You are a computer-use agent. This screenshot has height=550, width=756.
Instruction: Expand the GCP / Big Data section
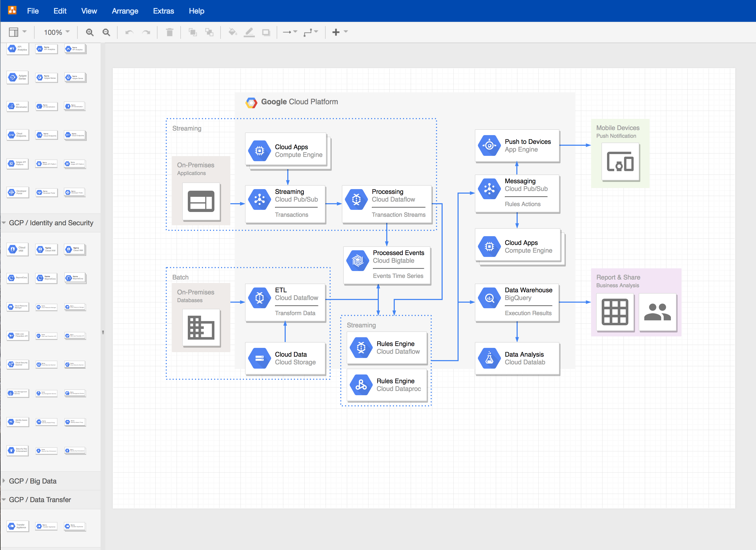tap(51, 481)
